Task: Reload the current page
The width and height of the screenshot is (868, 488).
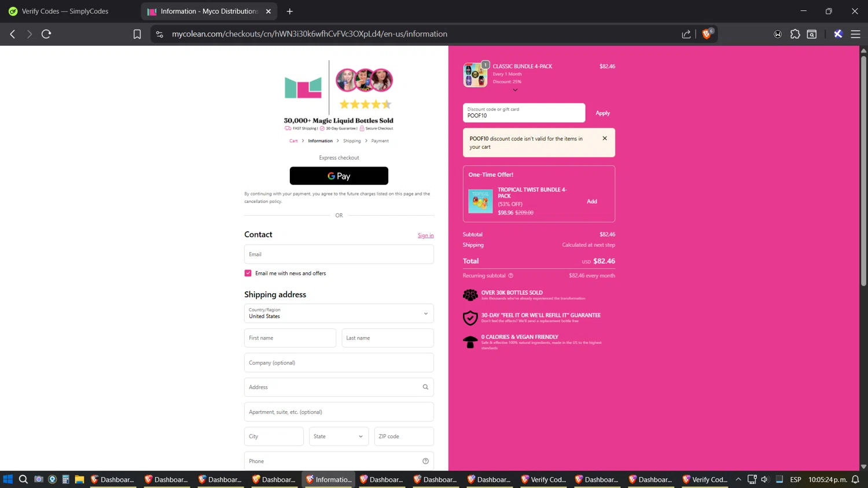Action: 46,34
